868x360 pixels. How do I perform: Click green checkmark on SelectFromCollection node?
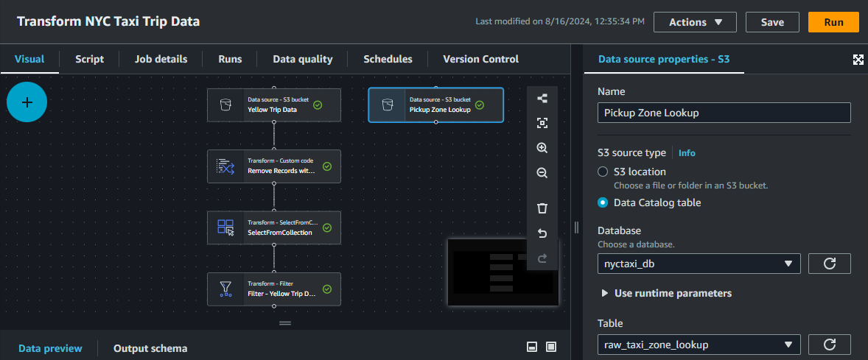point(326,227)
